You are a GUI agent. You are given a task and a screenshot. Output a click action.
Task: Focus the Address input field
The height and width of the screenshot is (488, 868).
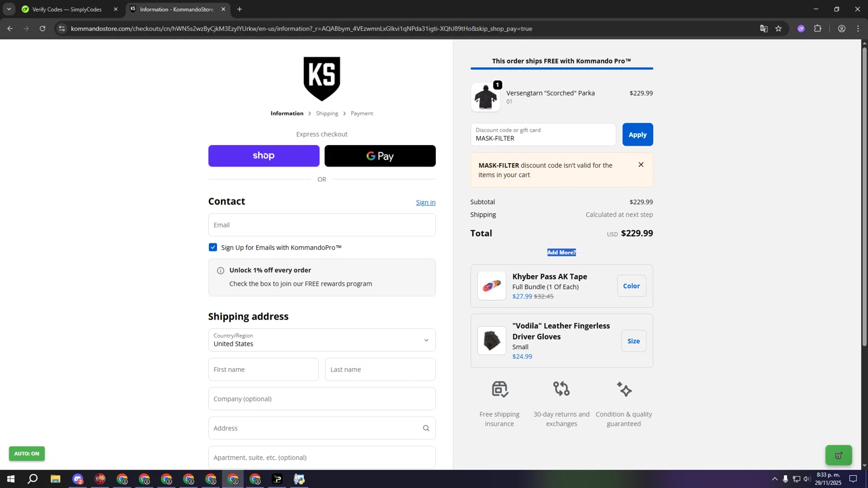pyautogui.click(x=322, y=428)
